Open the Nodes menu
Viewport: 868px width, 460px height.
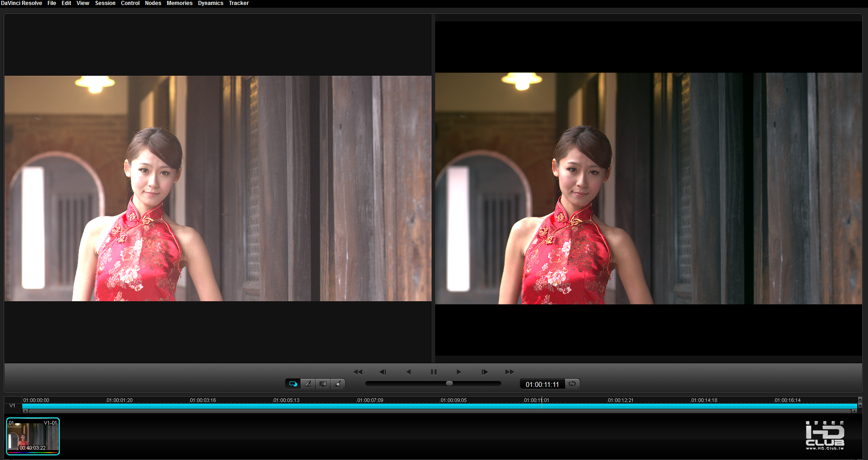153,3
